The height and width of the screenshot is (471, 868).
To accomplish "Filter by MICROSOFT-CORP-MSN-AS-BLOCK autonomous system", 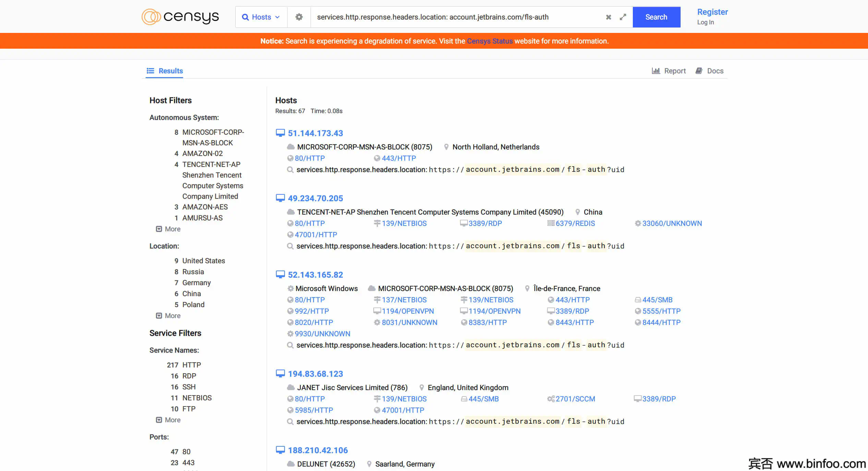I will point(213,137).
